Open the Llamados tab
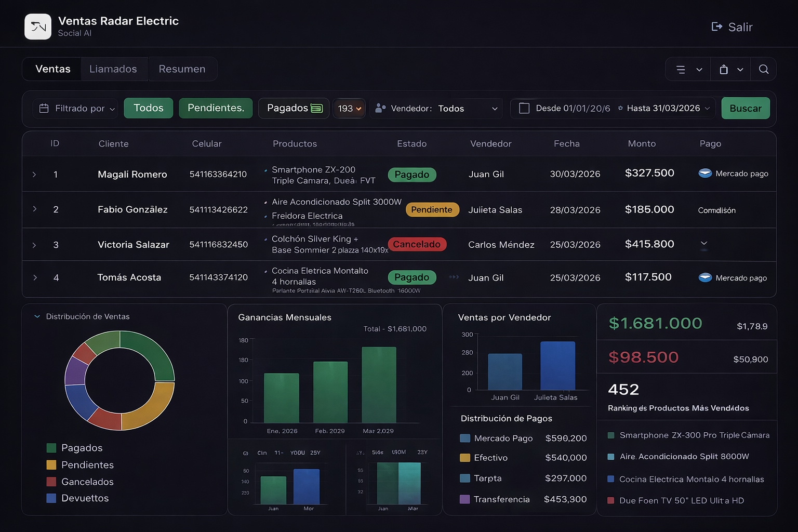Screen dimensions: 798x532 click(113, 69)
